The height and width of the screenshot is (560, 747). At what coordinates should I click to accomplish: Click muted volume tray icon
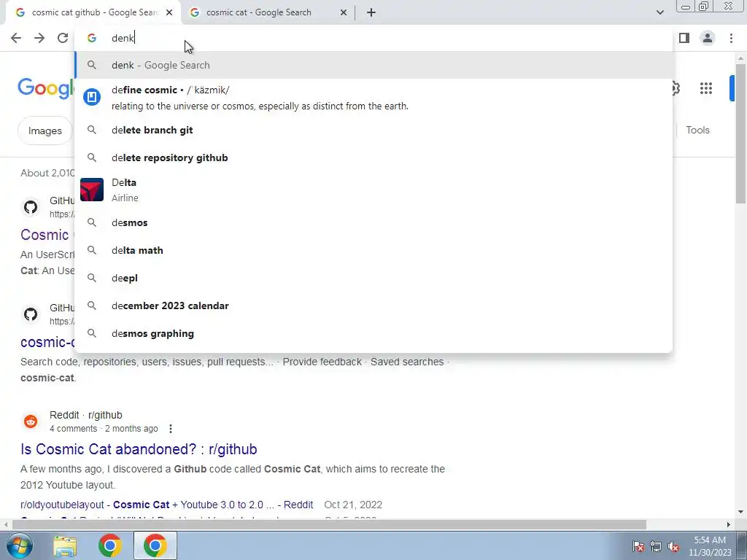coord(673,546)
